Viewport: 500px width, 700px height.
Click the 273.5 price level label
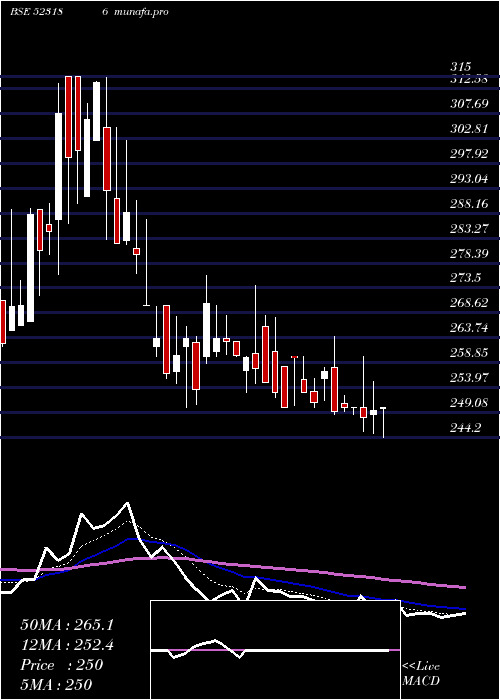(465, 279)
